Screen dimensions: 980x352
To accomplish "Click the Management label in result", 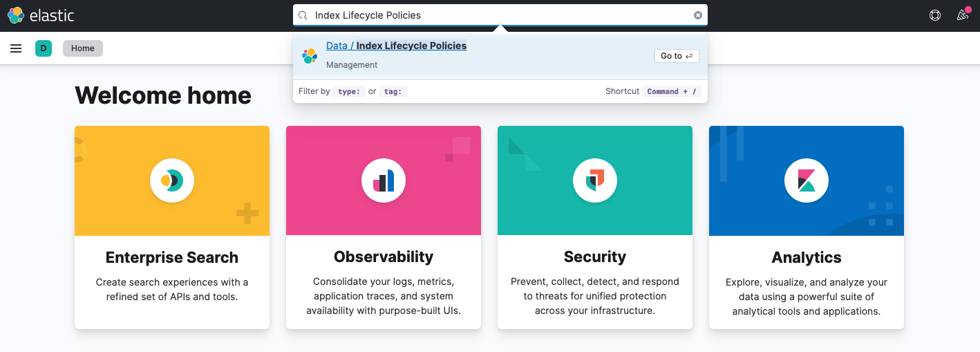I will click(x=352, y=65).
